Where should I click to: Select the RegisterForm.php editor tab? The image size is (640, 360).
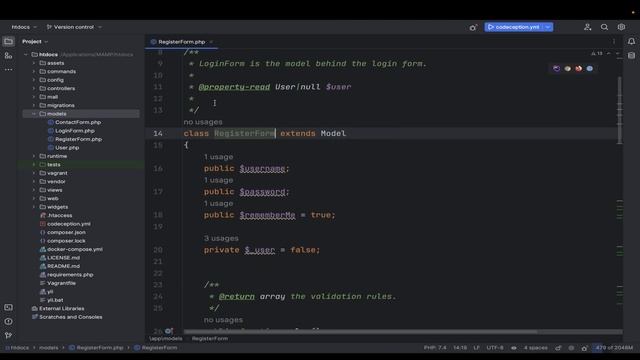point(181,42)
